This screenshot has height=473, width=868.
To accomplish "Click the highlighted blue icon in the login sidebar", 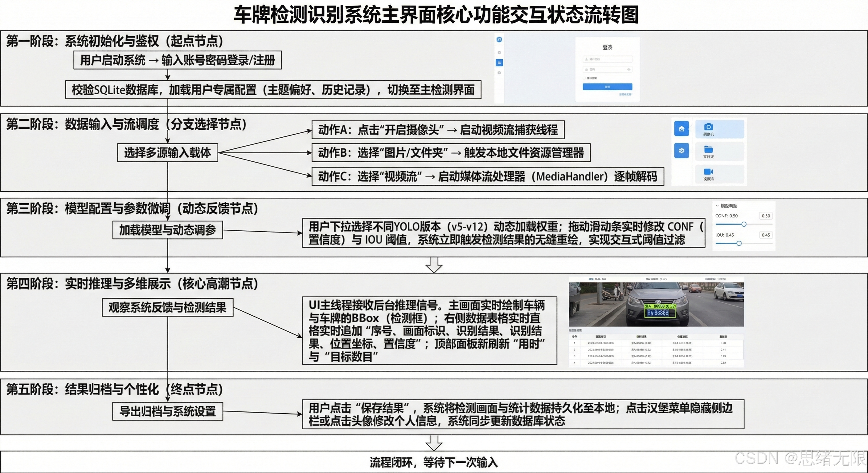I will point(499,63).
